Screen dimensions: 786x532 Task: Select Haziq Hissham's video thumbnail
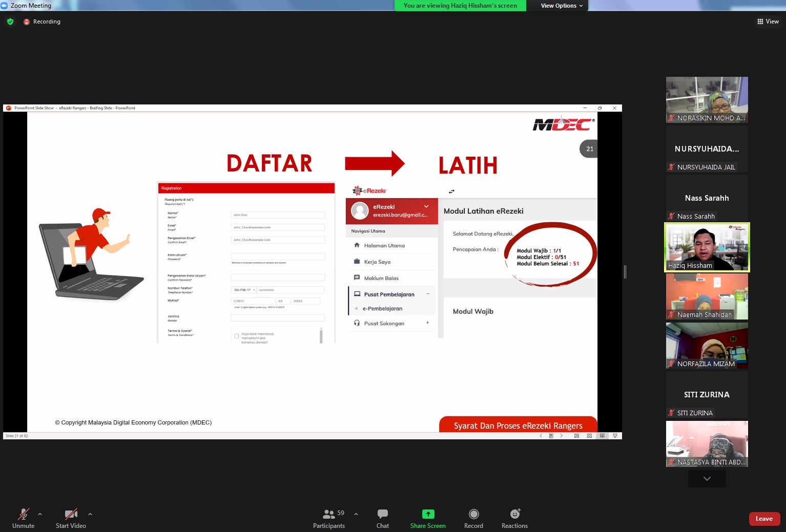pos(707,247)
